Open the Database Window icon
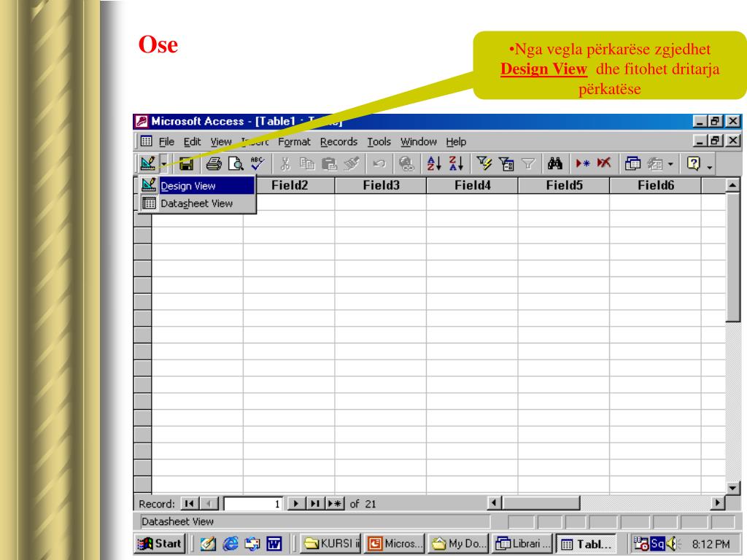 tap(632, 164)
